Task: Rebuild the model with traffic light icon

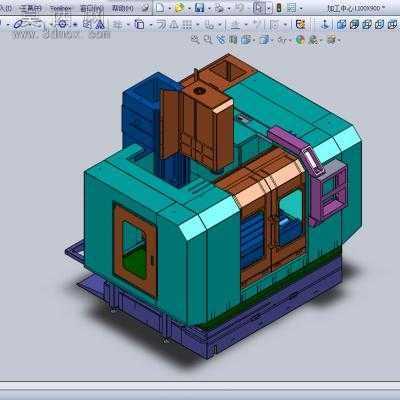Action: [x=279, y=8]
